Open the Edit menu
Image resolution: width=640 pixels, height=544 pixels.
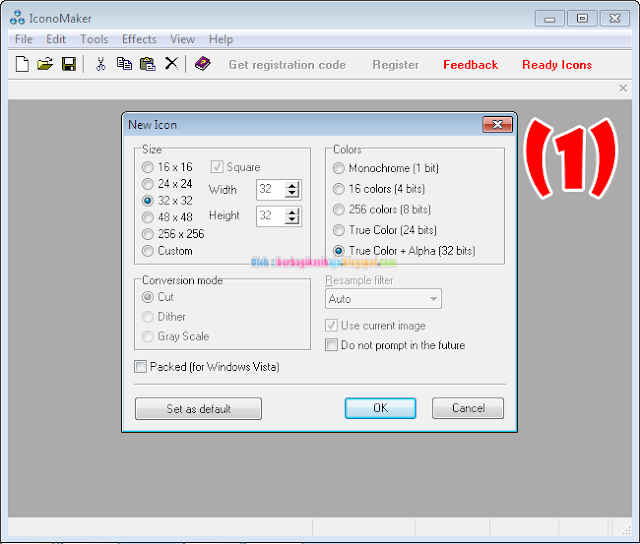click(56, 39)
